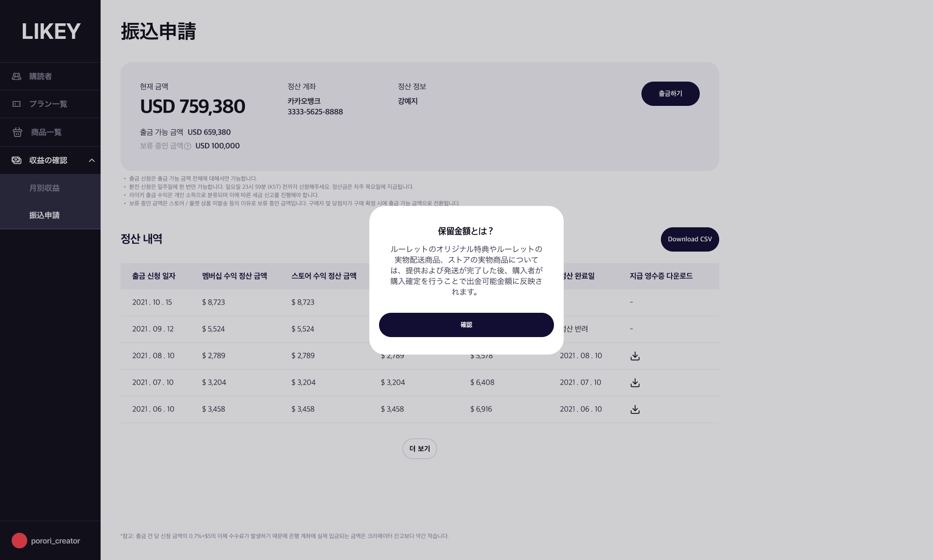This screenshot has height=560, width=933.
Task: Open the 月別収益 submenu item
Action: point(44,188)
